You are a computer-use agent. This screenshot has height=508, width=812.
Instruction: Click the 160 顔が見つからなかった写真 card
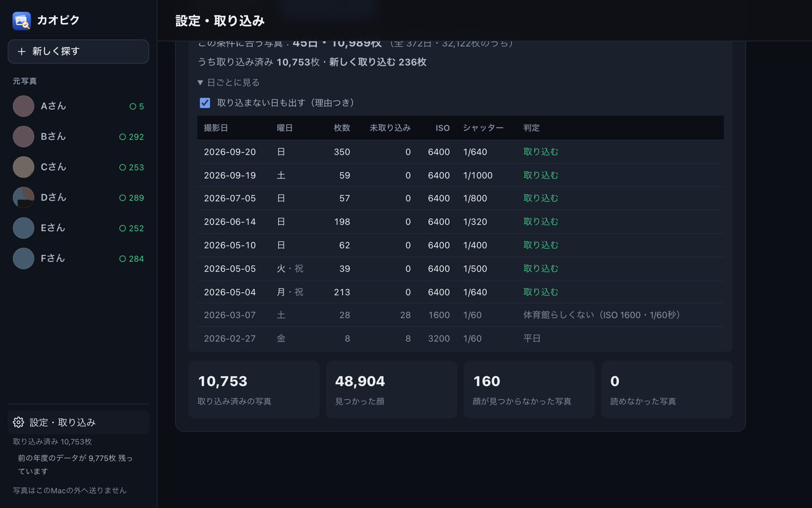pyautogui.click(x=529, y=390)
